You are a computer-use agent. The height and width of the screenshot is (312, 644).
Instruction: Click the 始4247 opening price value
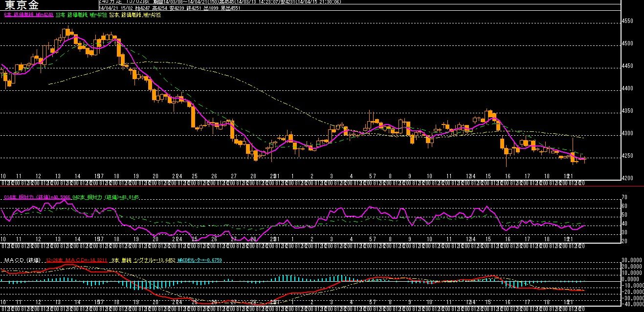point(142,8)
